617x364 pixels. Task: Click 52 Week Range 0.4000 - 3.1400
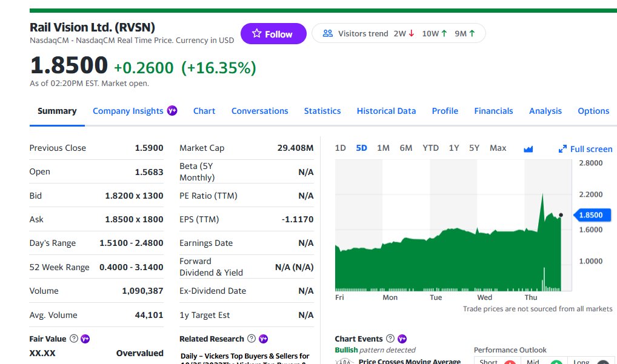(x=131, y=267)
